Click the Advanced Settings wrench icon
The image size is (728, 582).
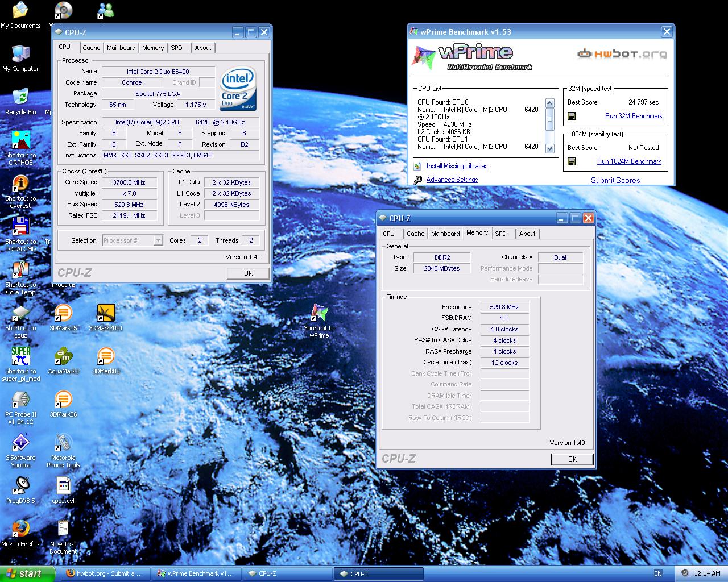(x=418, y=180)
